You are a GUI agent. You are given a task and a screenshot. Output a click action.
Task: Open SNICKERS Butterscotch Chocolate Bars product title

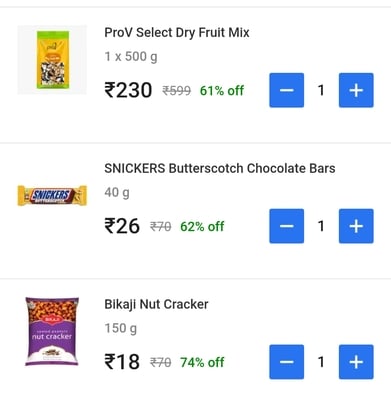[x=220, y=168]
